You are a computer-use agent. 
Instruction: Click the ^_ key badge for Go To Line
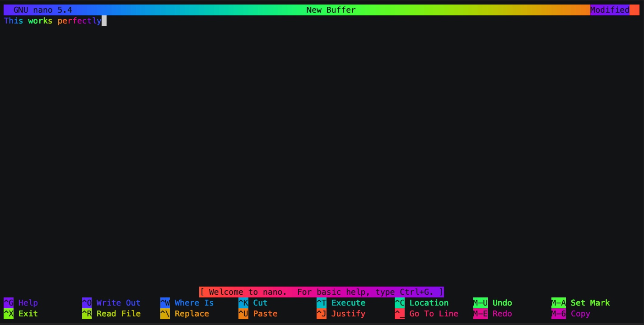[400, 314]
